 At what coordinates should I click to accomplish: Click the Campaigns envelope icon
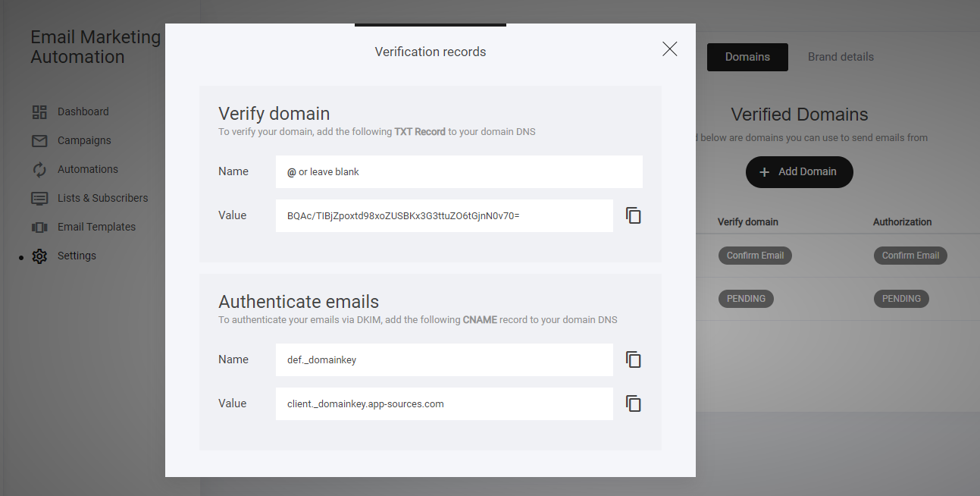click(39, 141)
